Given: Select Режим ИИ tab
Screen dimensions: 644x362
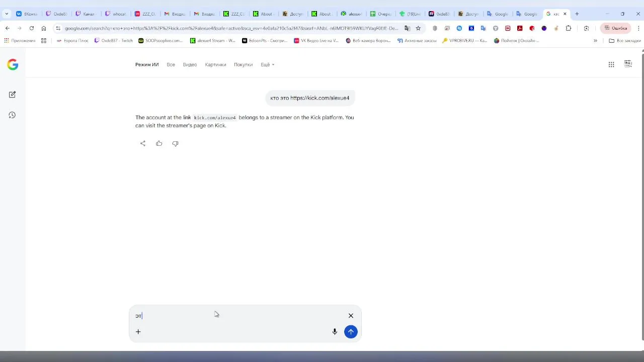Looking at the screenshot, I should 147,64.
